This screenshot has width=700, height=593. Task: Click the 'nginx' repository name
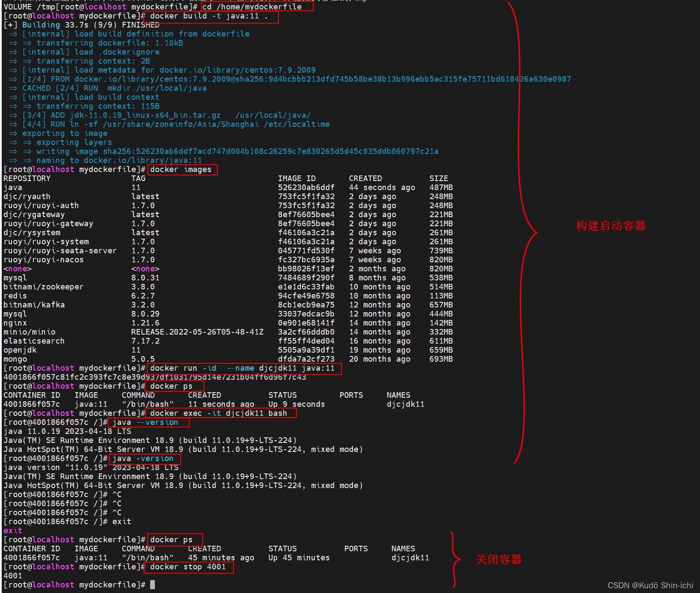[x=15, y=323]
